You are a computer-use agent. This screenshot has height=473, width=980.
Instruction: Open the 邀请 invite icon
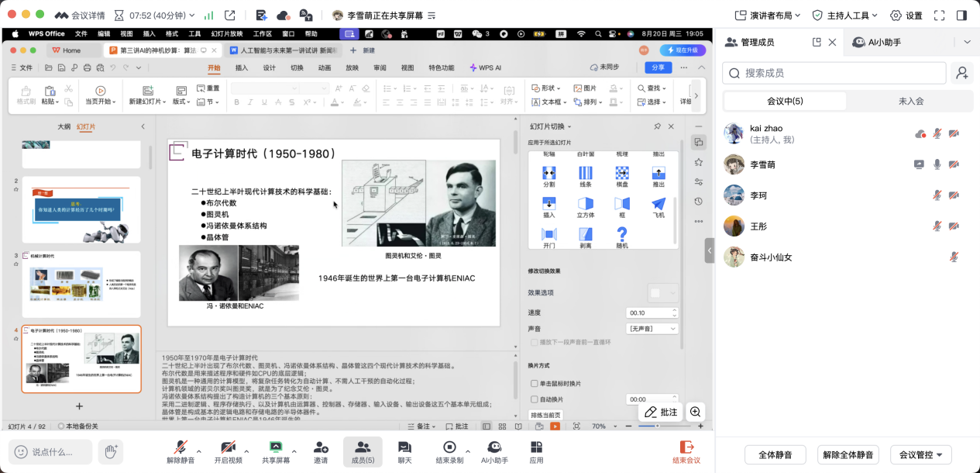321,447
